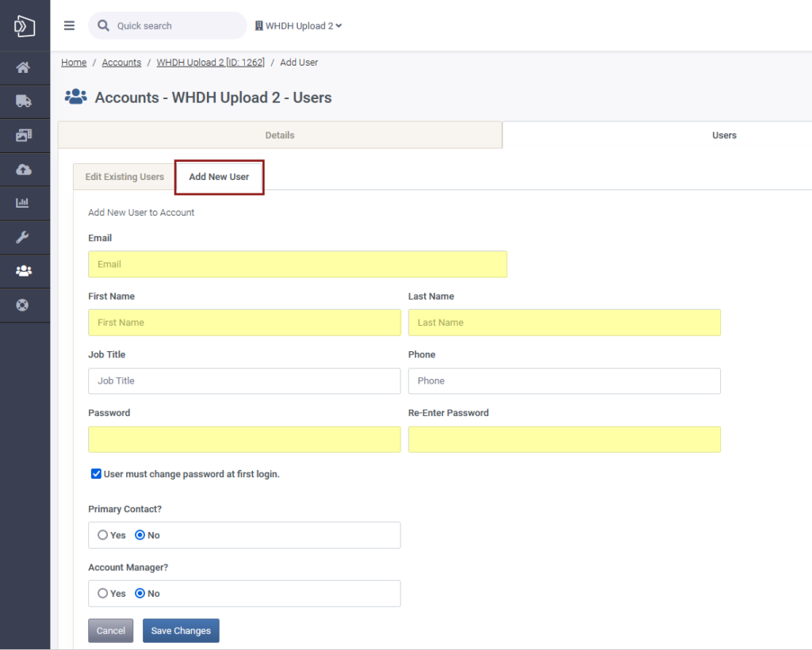The height and width of the screenshot is (650, 812).
Task: Open the life ring support icon
Action: [22, 305]
